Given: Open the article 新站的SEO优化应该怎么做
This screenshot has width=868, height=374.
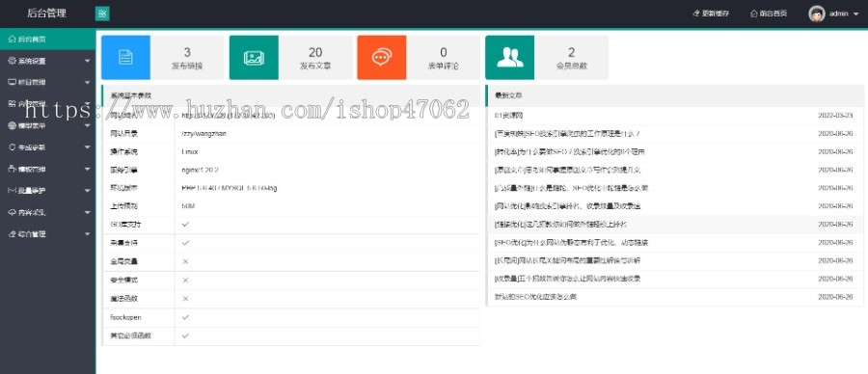Looking at the screenshot, I should point(536,297).
